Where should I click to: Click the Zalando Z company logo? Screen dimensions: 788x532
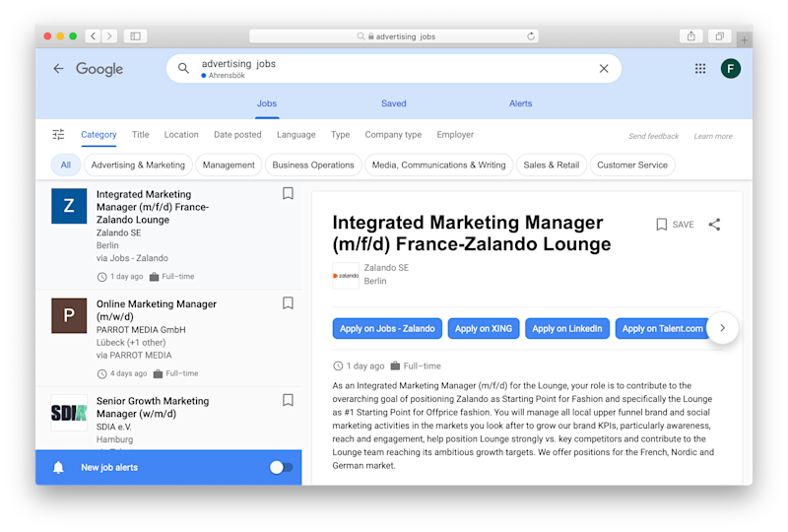[69, 206]
